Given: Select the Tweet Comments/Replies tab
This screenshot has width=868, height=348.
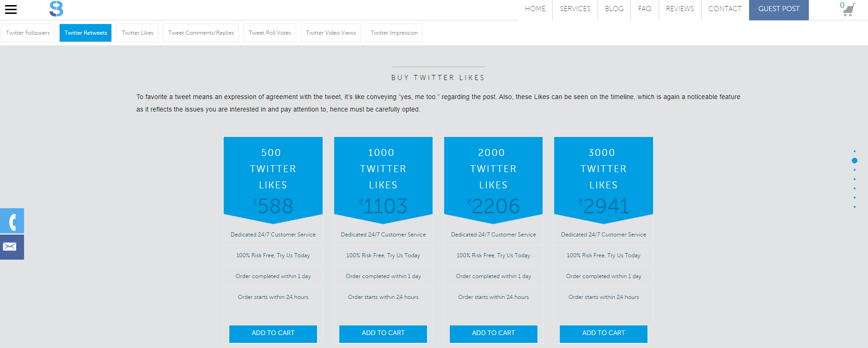Looking at the screenshot, I should coord(201,33).
